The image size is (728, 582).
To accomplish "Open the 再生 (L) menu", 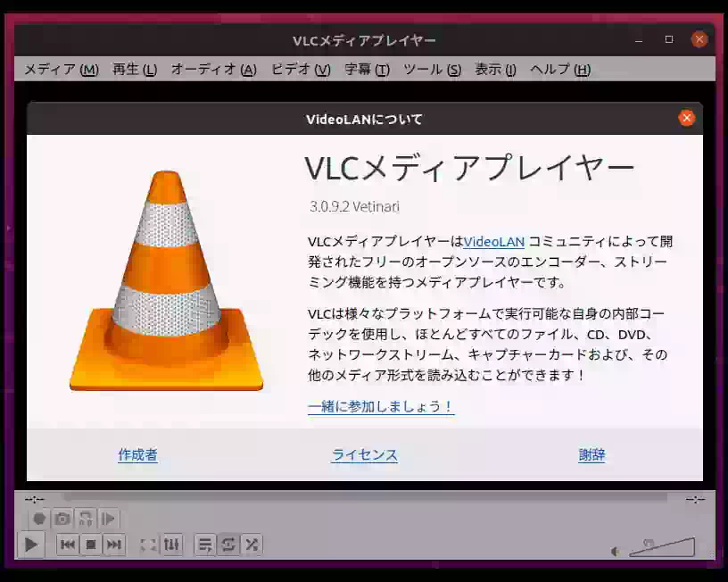I will point(135,70).
